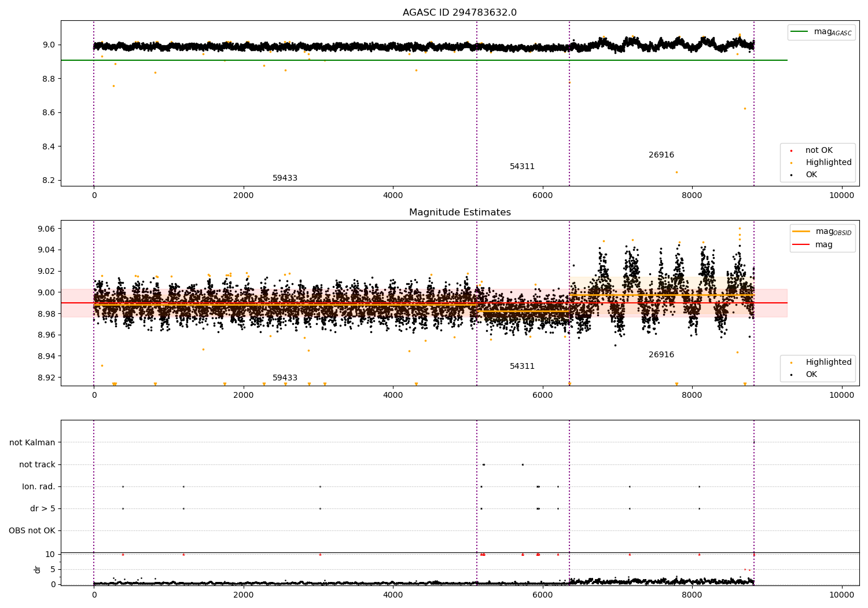Click the 8.8 y-axis tick label
Screen dimensions: 868x608
click(x=49, y=79)
